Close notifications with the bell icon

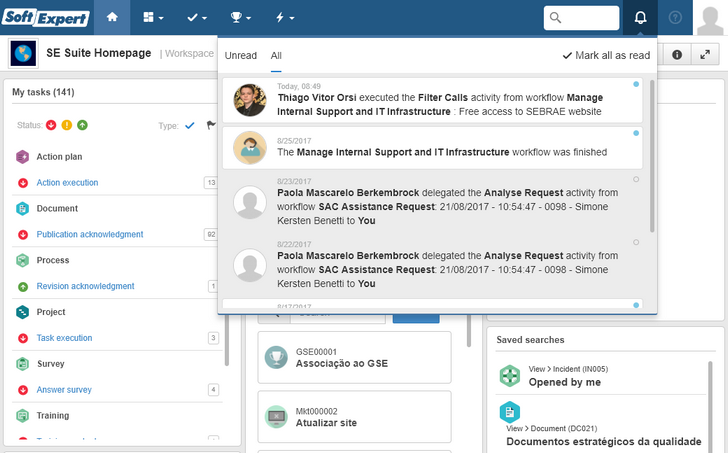pyautogui.click(x=640, y=18)
